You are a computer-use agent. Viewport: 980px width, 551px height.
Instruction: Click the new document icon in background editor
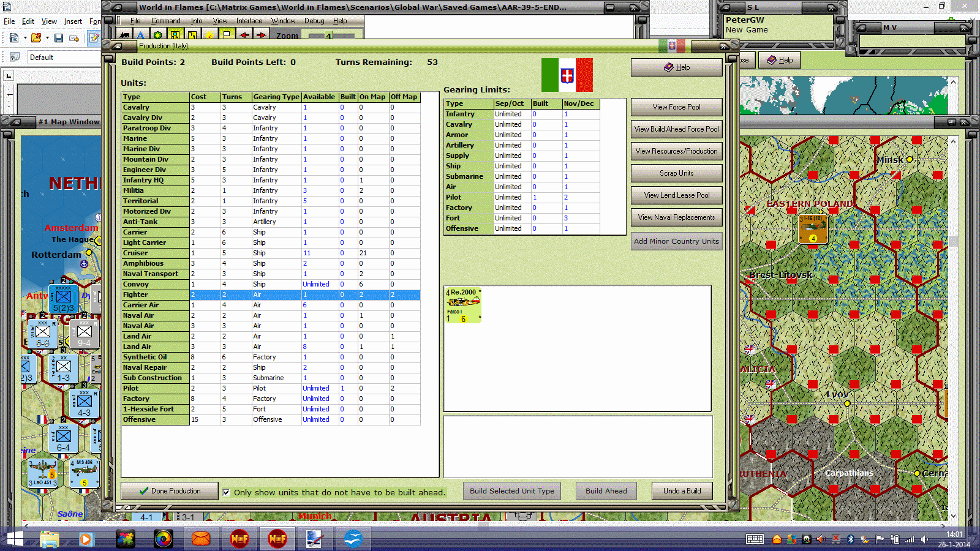pos(14,38)
